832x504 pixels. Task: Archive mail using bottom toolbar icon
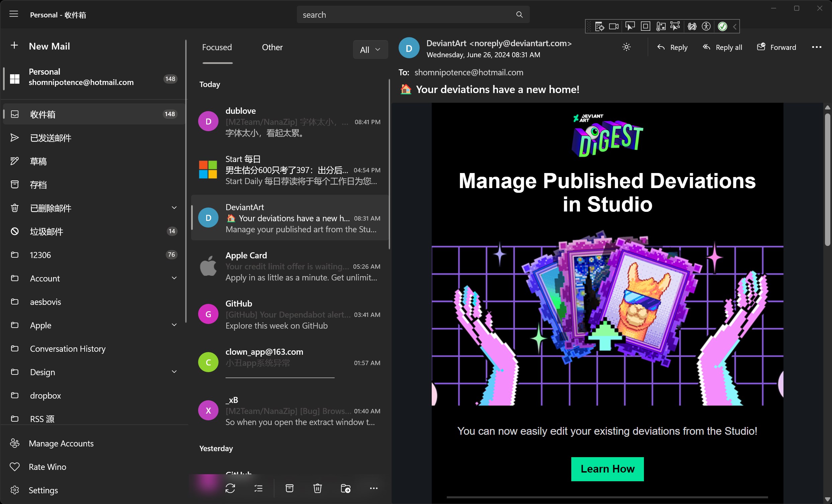pyautogui.click(x=289, y=488)
